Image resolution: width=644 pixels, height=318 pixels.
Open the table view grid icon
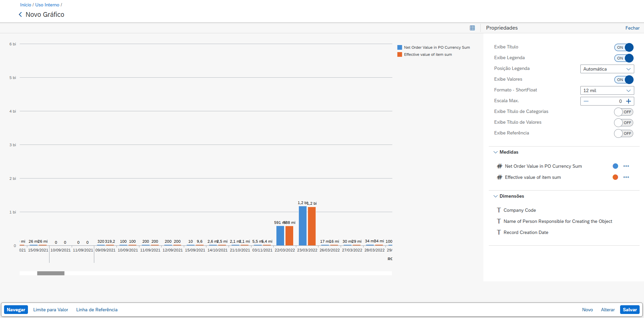coord(472,28)
